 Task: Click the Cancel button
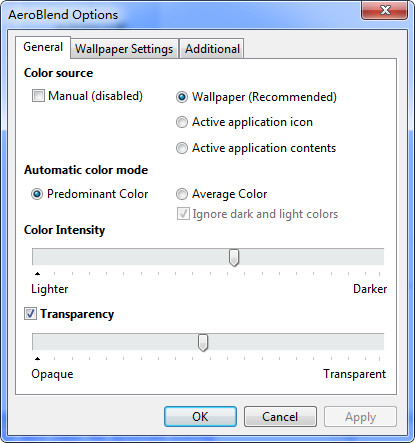[x=280, y=417]
